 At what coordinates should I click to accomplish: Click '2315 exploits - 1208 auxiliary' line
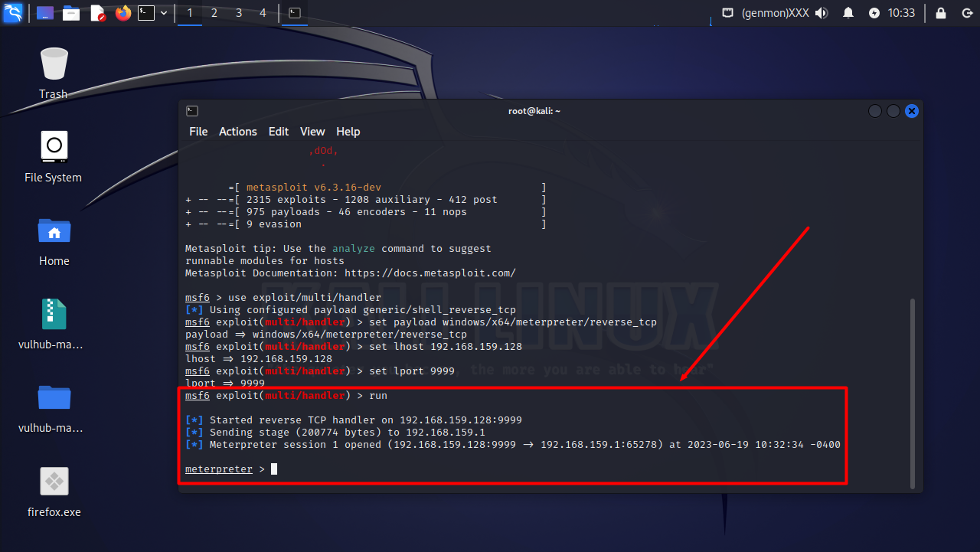[x=372, y=200]
